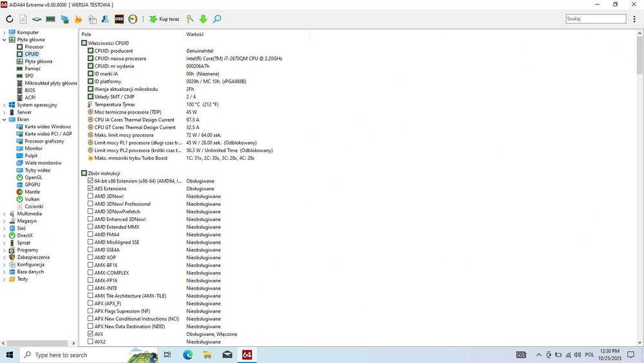Open Procesor graficzny tree item
Image resolution: width=644 pixels, height=363 pixels.
[44, 141]
